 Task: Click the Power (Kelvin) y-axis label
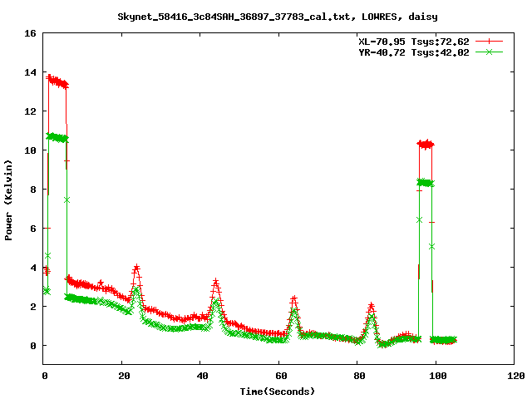click(x=8, y=200)
